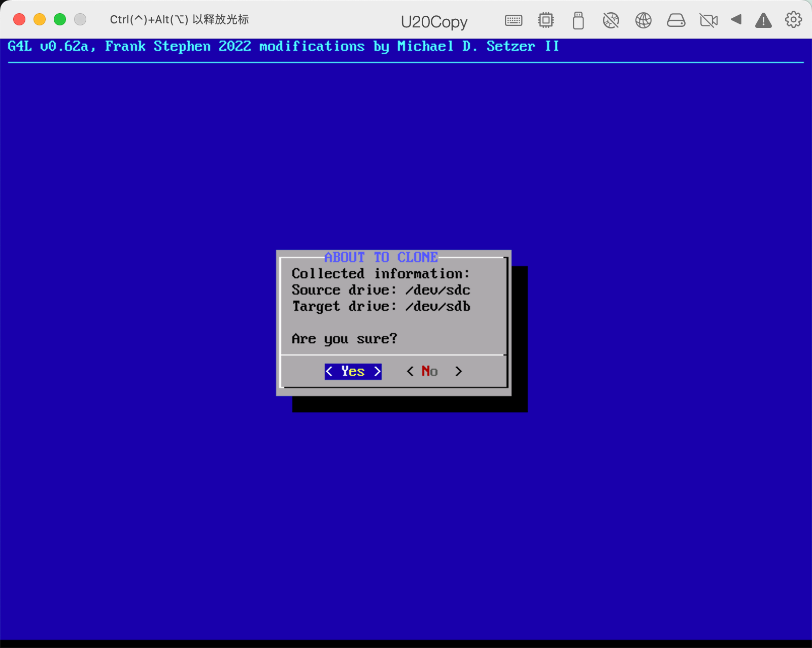Click the Target drive /dev/sdb line
Viewport: 812px width, 648px height.
381,306
